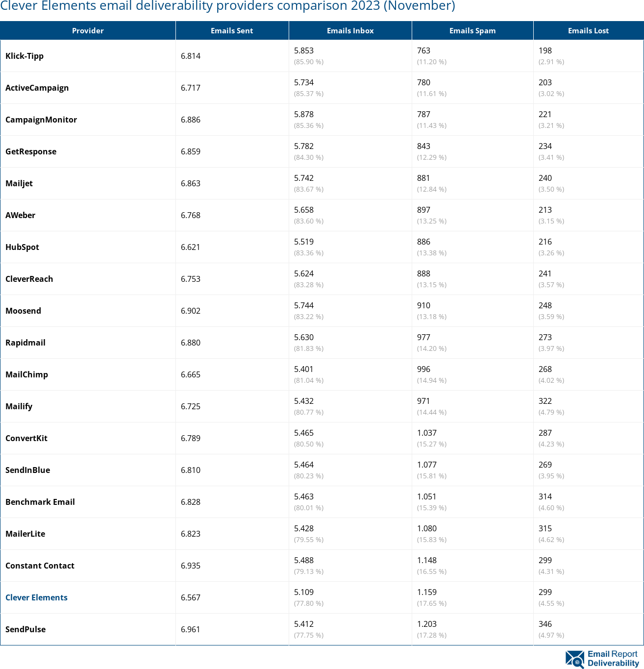Select the Moosend provider name

[x=23, y=311]
